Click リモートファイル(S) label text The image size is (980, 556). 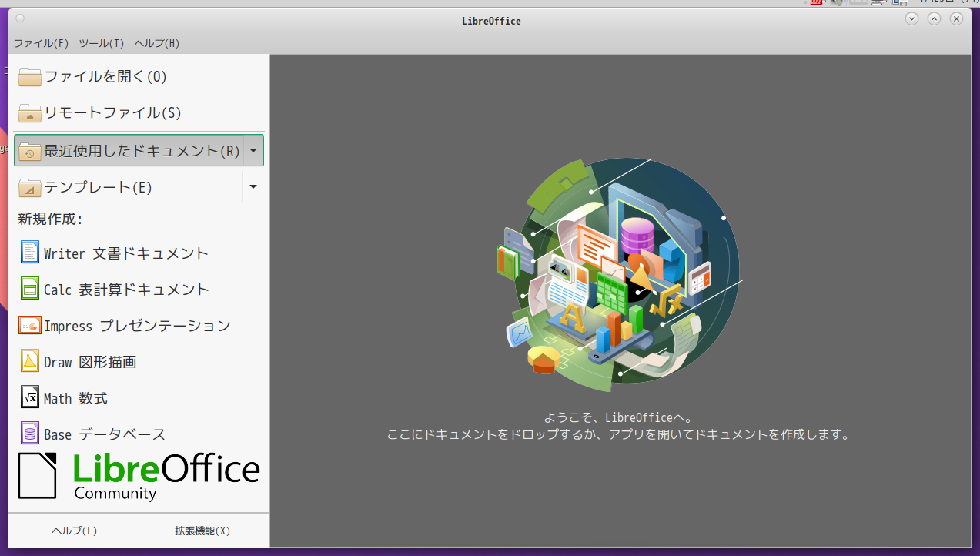113,112
